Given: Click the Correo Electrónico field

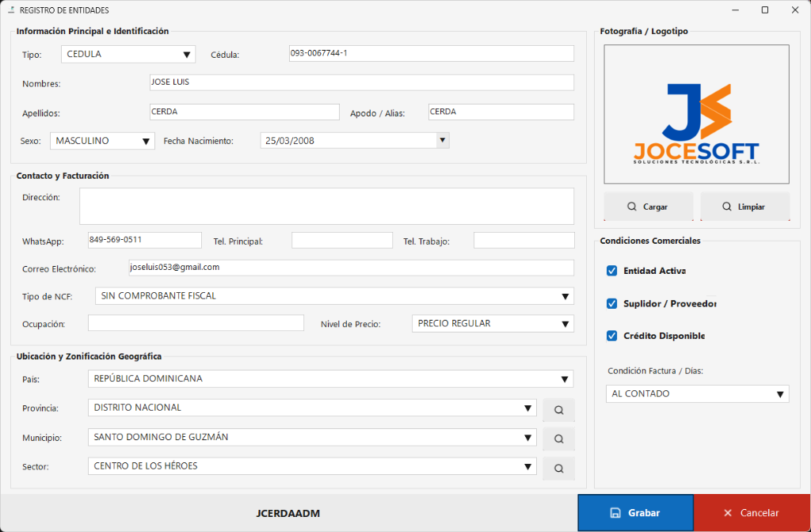Looking at the screenshot, I should tap(351, 268).
